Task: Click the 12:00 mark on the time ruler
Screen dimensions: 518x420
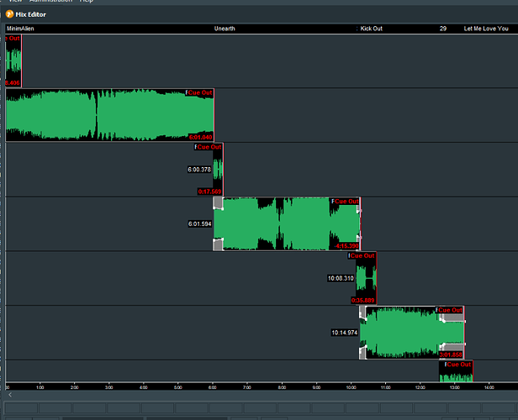Action: 420,387
